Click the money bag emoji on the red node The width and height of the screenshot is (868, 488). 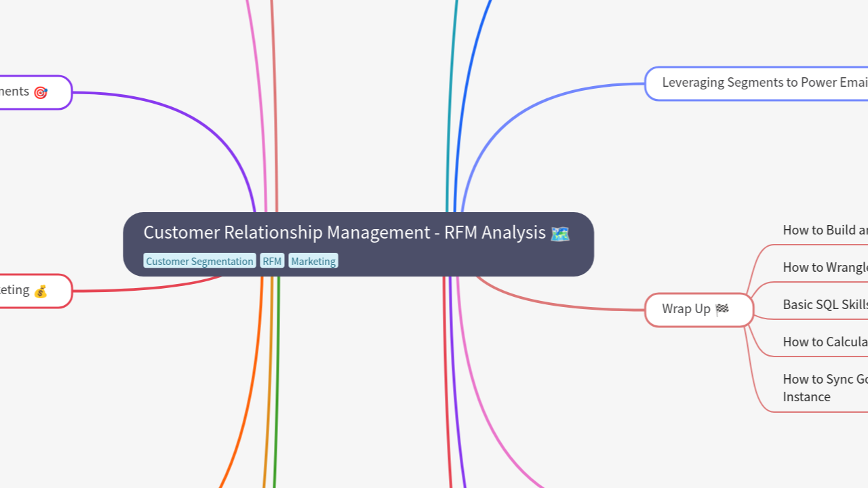click(x=41, y=291)
